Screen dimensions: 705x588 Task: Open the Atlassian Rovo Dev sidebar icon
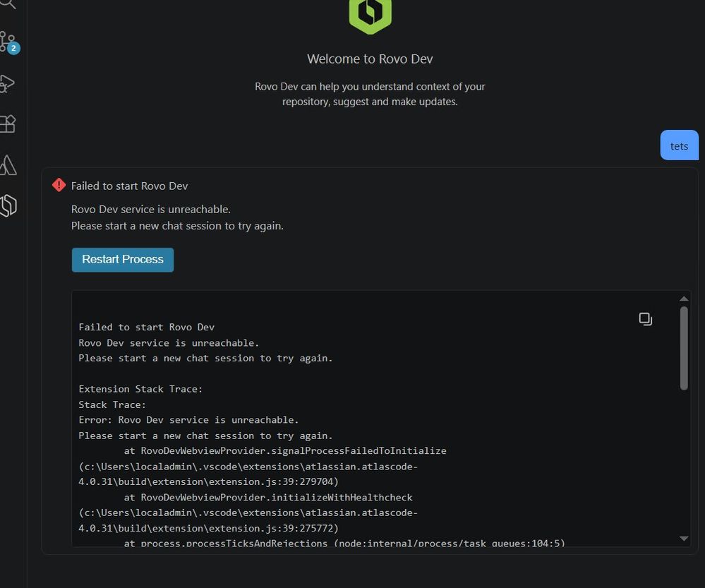[x=8, y=205]
